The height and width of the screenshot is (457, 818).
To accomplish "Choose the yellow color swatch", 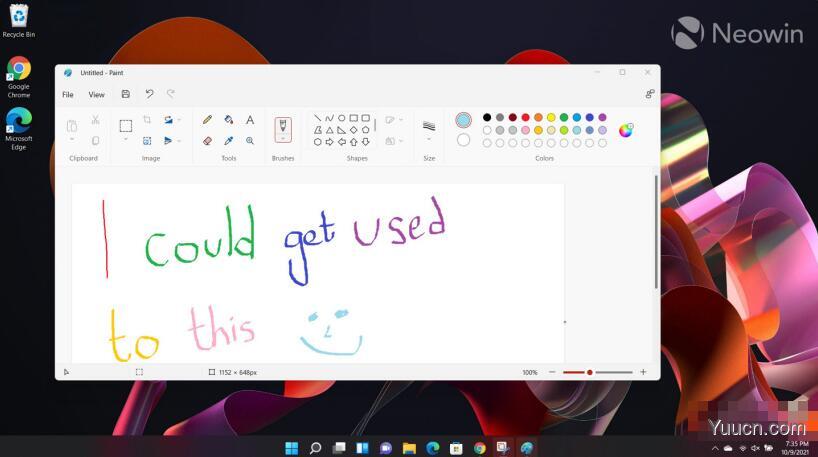I will tap(551, 117).
